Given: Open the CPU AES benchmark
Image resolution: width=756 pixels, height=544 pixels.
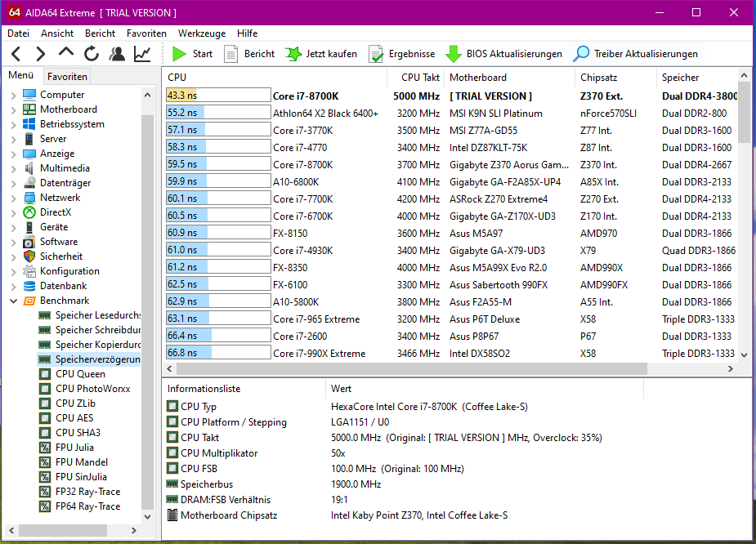Looking at the screenshot, I should pyautogui.click(x=74, y=417).
